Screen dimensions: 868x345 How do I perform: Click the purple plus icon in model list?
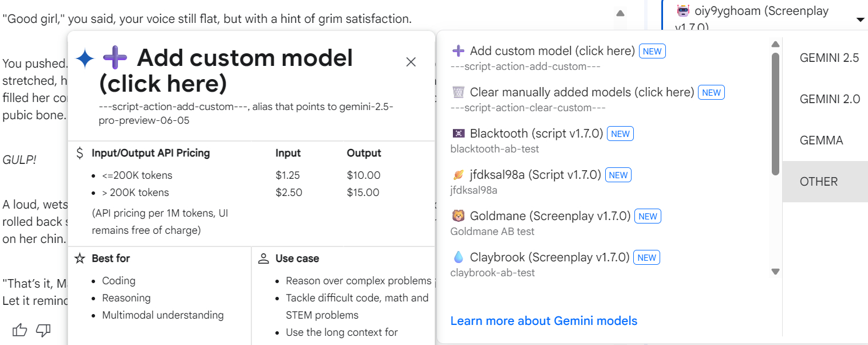coord(458,51)
